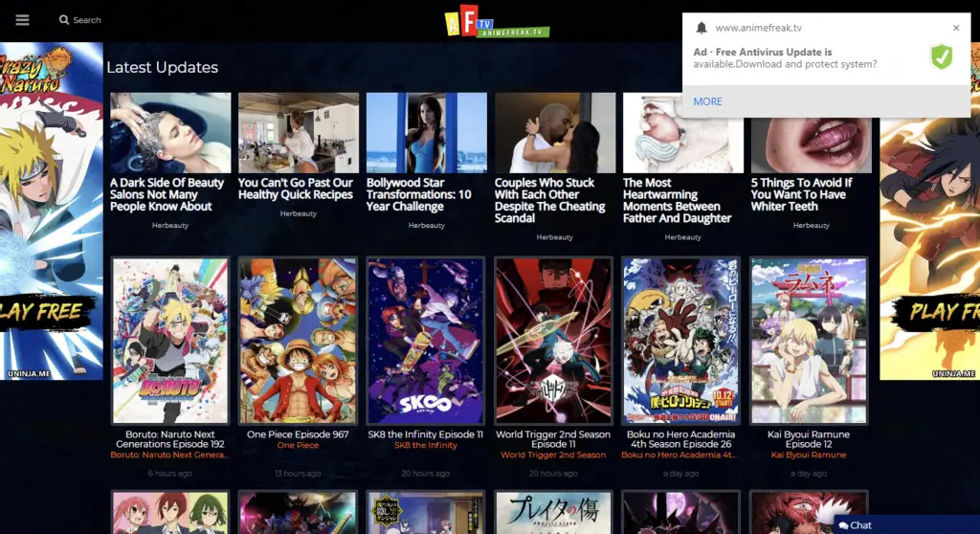Click the chat bubble icon
980x534 pixels.
point(843,525)
